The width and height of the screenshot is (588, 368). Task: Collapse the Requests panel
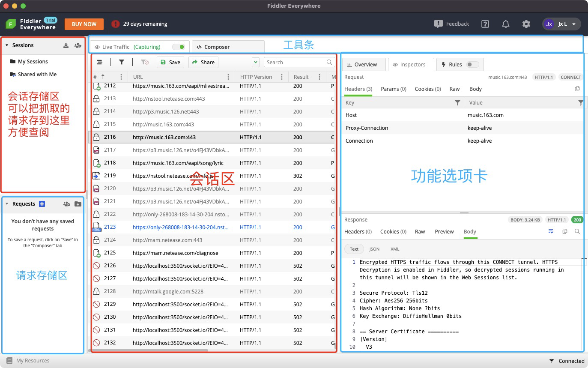[x=7, y=204]
